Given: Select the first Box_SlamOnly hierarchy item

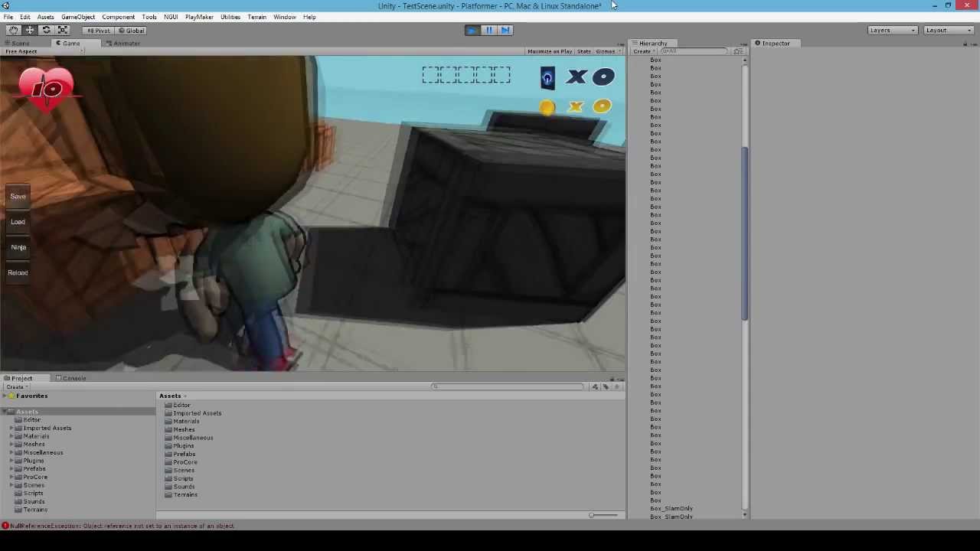Looking at the screenshot, I should click(x=671, y=509).
